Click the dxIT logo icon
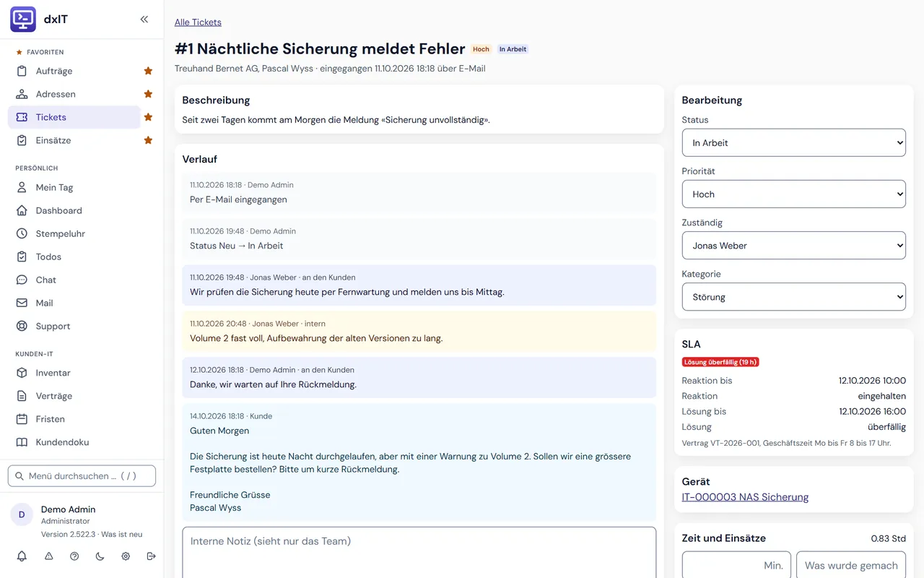The width and height of the screenshot is (924, 578). click(23, 20)
